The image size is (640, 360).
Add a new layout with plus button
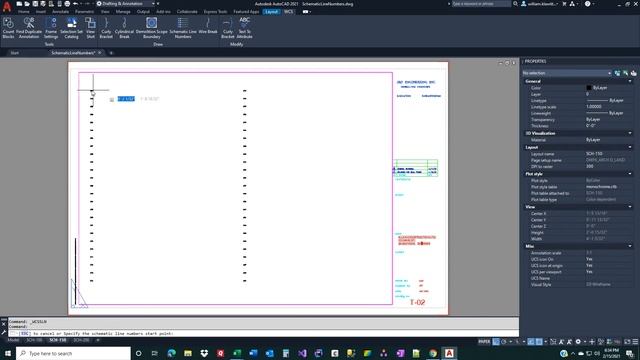coord(98,340)
